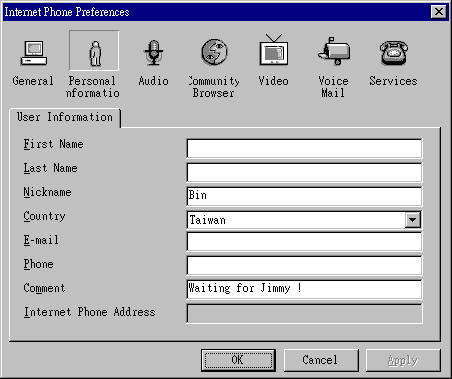
Task: Click the First Name label
Action: tap(53, 144)
